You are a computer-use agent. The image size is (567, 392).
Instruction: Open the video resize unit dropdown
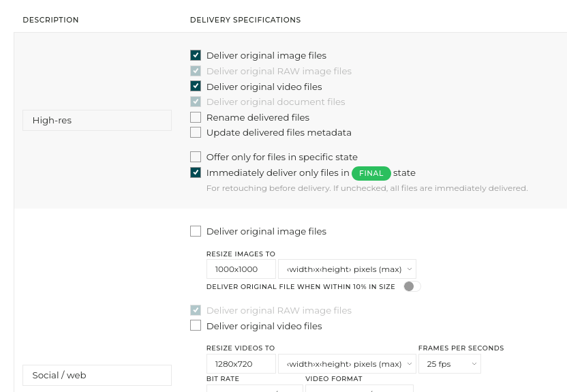tap(347, 364)
